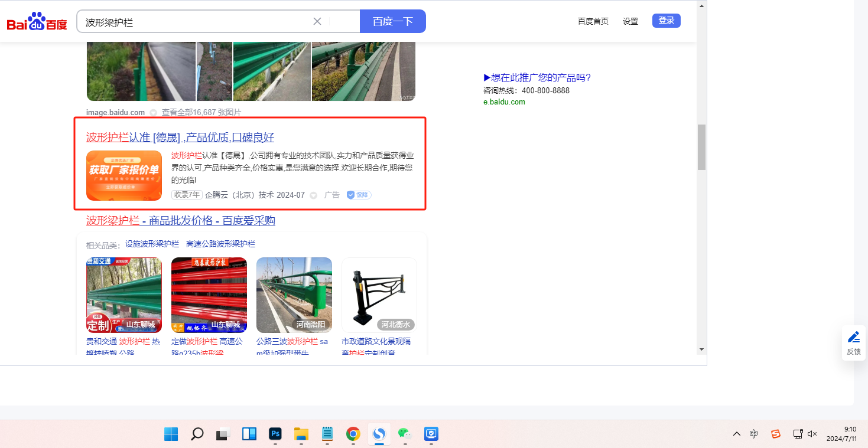Open Windows taskbar search
This screenshot has width=868, height=448.
(197, 434)
